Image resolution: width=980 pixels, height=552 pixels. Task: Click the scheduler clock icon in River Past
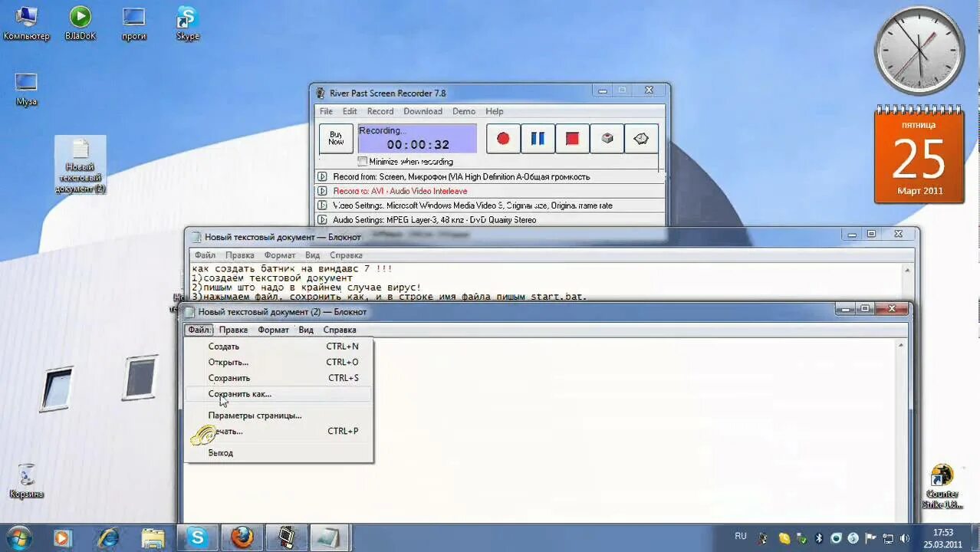coord(641,139)
